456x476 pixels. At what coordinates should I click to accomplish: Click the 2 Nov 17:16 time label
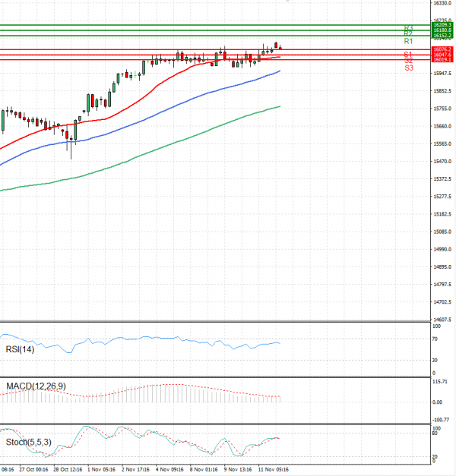[x=135, y=470]
